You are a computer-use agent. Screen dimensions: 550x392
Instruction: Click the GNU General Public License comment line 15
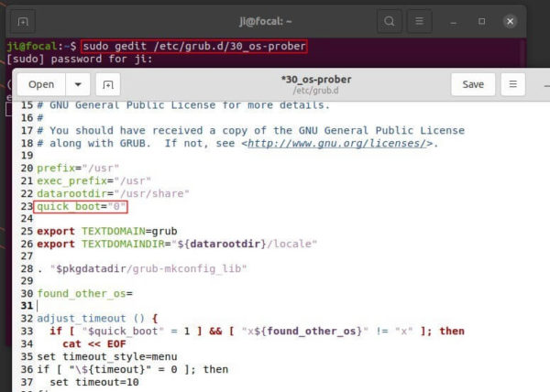point(183,105)
